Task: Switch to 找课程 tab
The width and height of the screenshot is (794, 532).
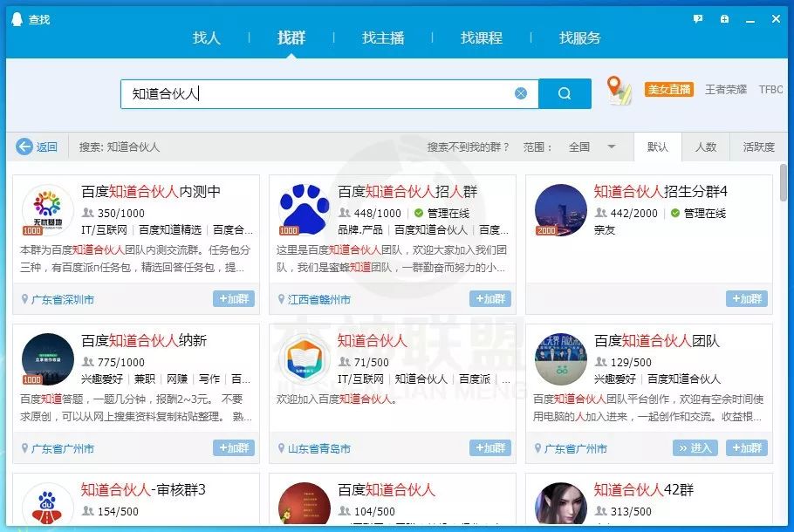Action: pos(481,38)
